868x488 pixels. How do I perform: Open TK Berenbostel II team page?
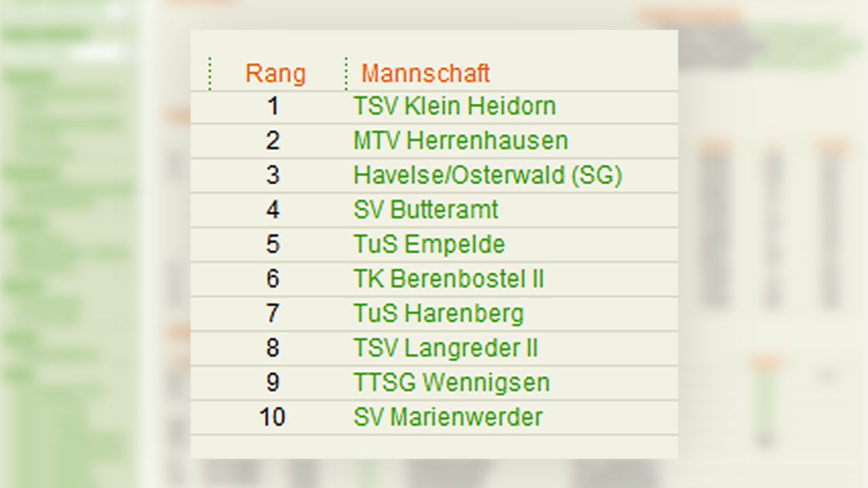pyautogui.click(x=448, y=279)
